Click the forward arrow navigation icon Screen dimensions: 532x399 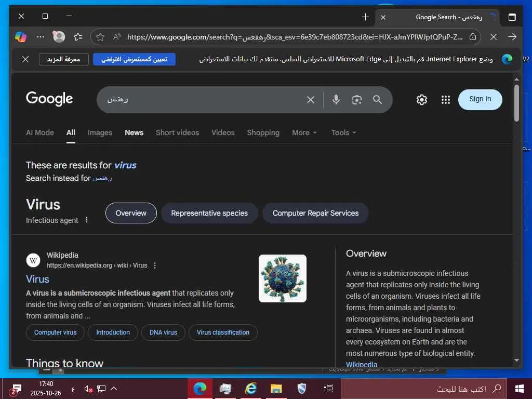tap(512, 37)
